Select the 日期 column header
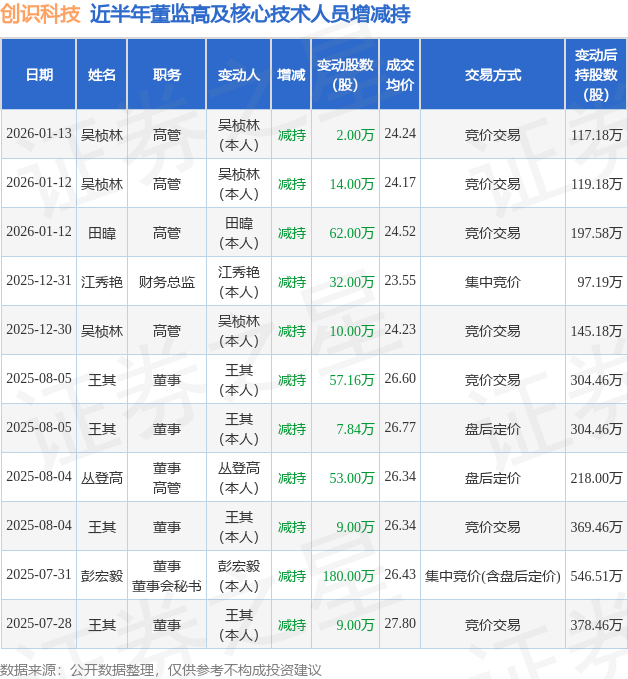 39,74
